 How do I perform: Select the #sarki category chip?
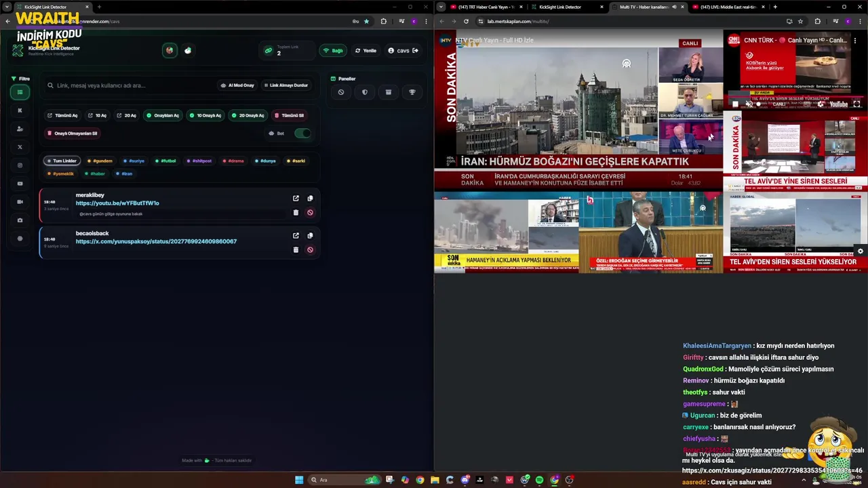[x=296, y=161]
